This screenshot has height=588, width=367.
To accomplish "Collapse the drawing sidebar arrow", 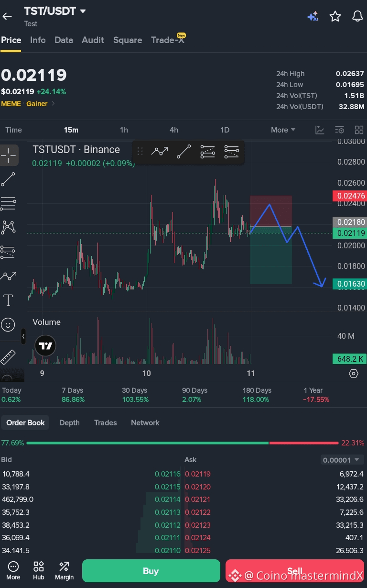I will click(x=23, y=336).
